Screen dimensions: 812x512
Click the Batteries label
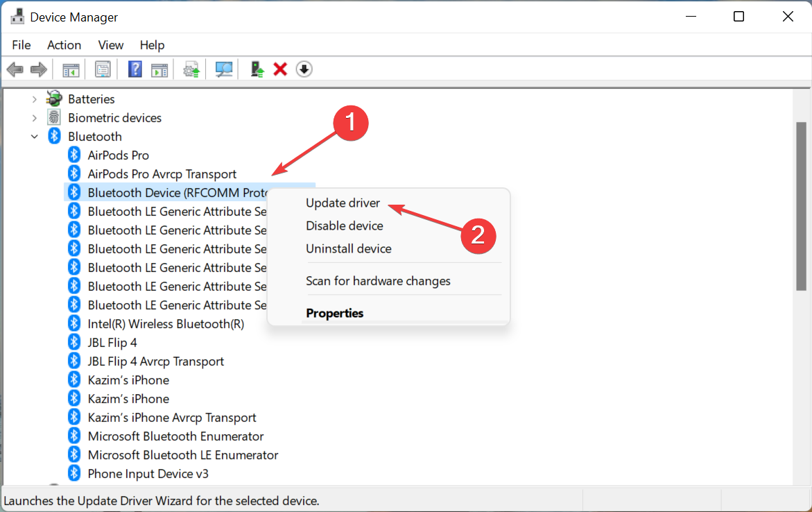(91, 99)
